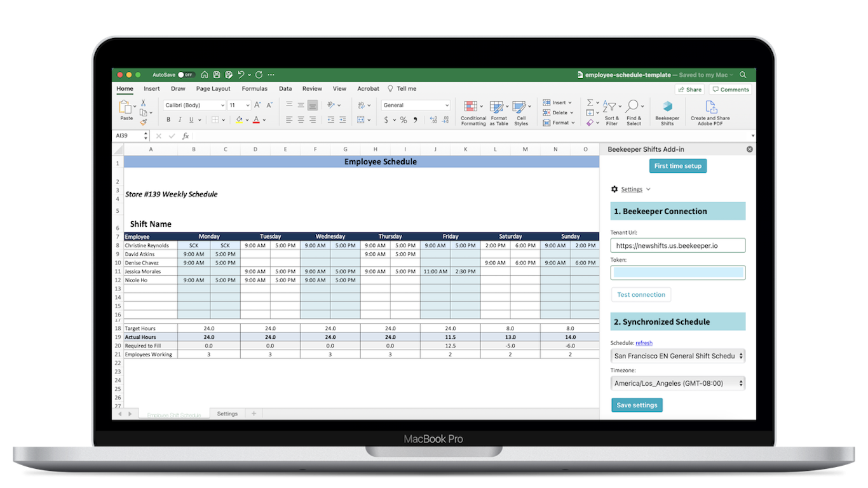Redo the last action
The image size is (868, 488).
[259, 74]
